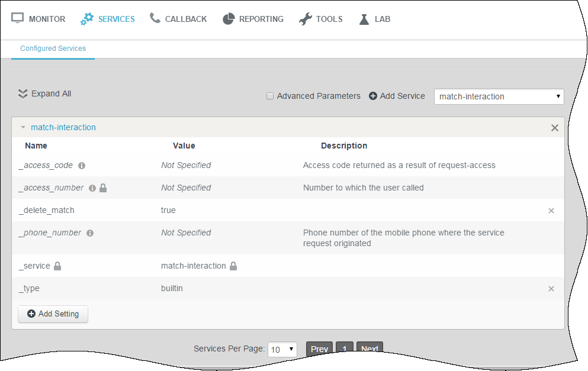Viewport: 588px width, 371px height.
Task: Click the lock icon after match-interaction value
Action: click(x=233, y=266)
